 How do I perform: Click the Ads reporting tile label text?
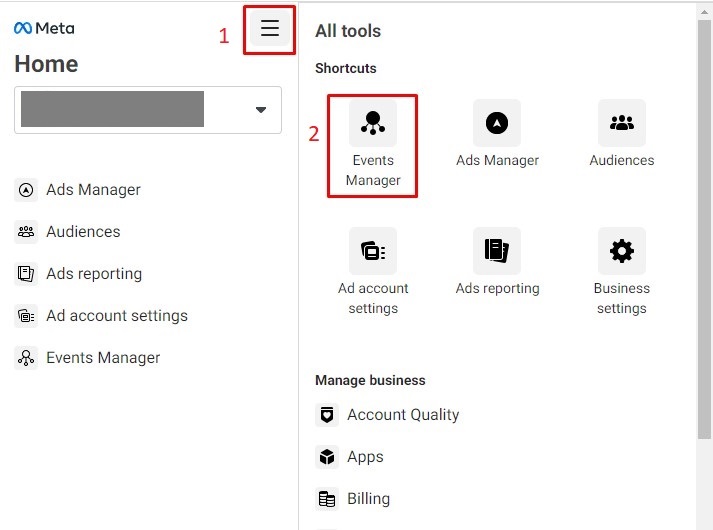point(497,288)
